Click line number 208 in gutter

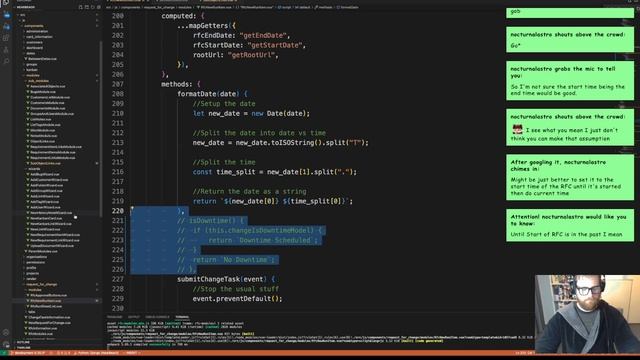point(118,94)
